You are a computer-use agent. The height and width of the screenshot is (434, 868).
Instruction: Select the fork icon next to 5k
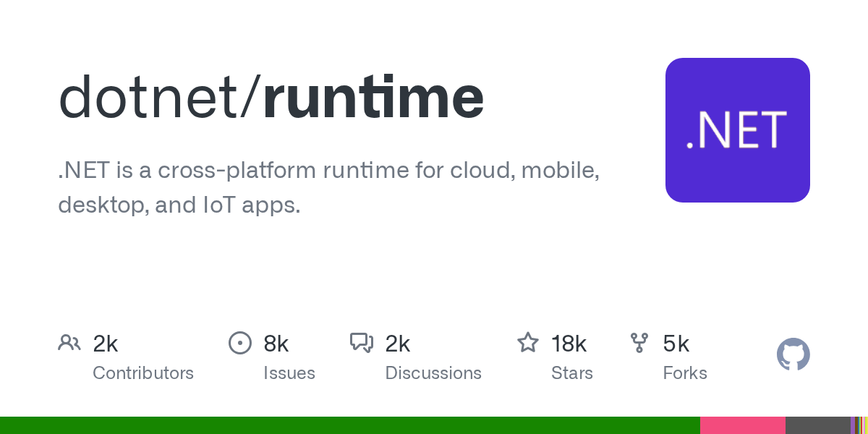639,343
